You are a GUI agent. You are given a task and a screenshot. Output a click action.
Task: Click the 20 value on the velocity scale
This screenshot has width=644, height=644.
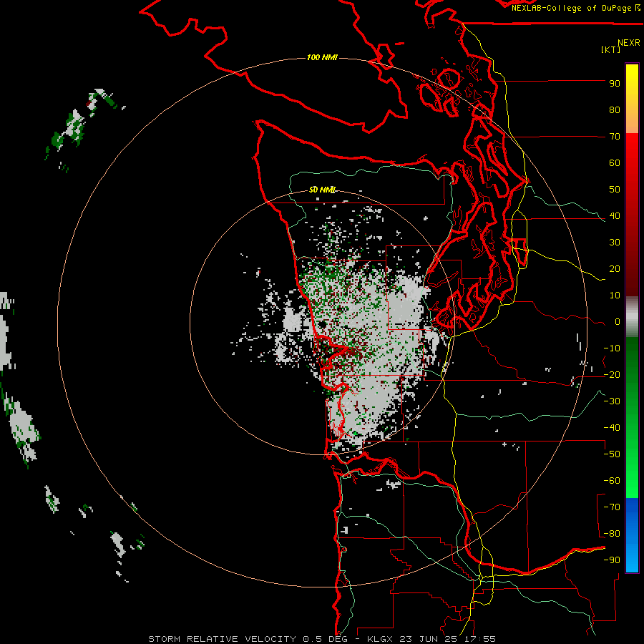615,269
